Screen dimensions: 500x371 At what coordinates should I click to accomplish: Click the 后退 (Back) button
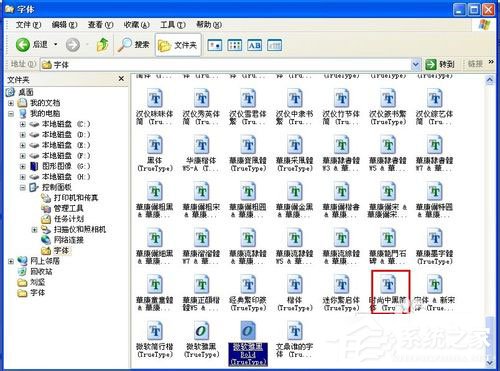click(32, 45)
